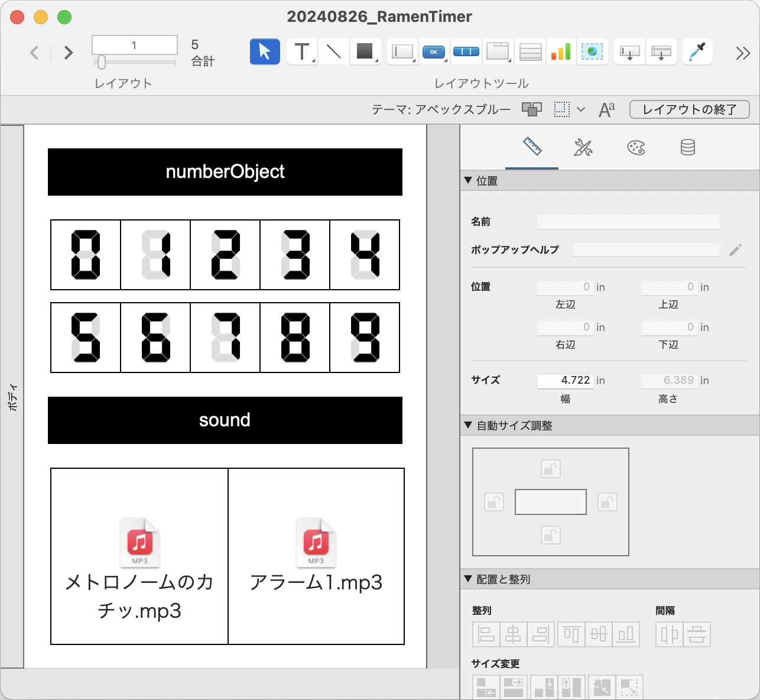Choose the Tab Control tool
Screen dimensions: 760x700
point(498,52)
